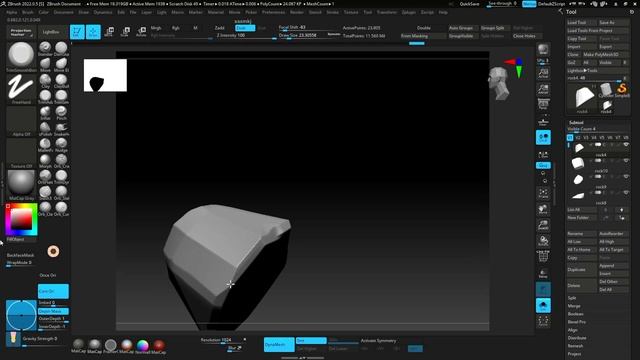Open the Color menu
The height and width of the screenshot is (360, 640).
point(43,12)
